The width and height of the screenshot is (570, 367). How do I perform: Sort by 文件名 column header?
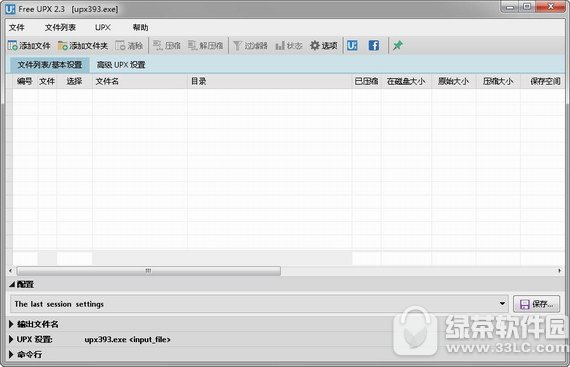(140, 81)
